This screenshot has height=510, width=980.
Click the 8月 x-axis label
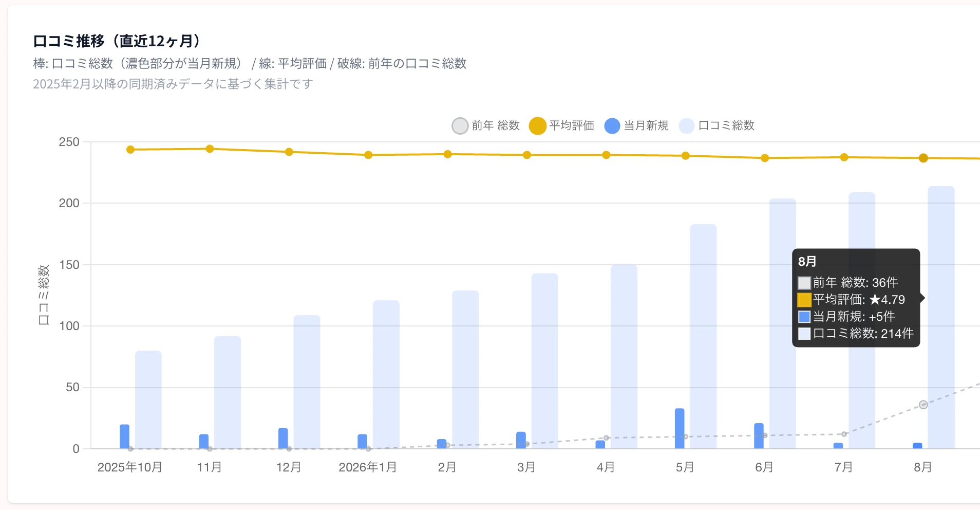pyautogui.click(x=923, y=467)
